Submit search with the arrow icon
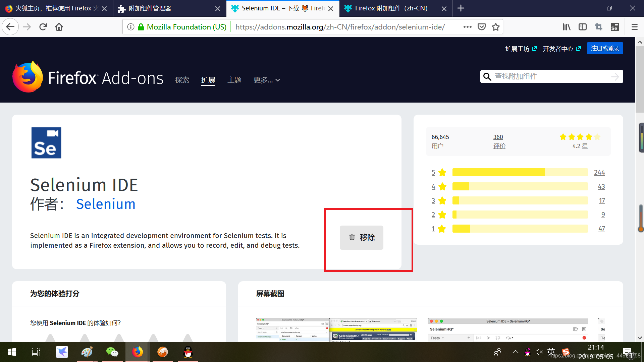The width and height of the screenshot is (644, 362). pos(615,77)
